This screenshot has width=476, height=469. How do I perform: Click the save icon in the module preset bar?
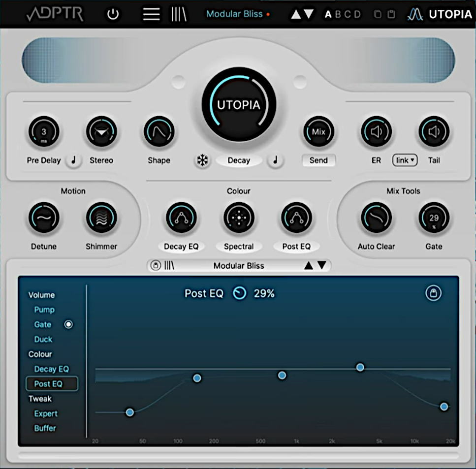(x=156, y=266)
